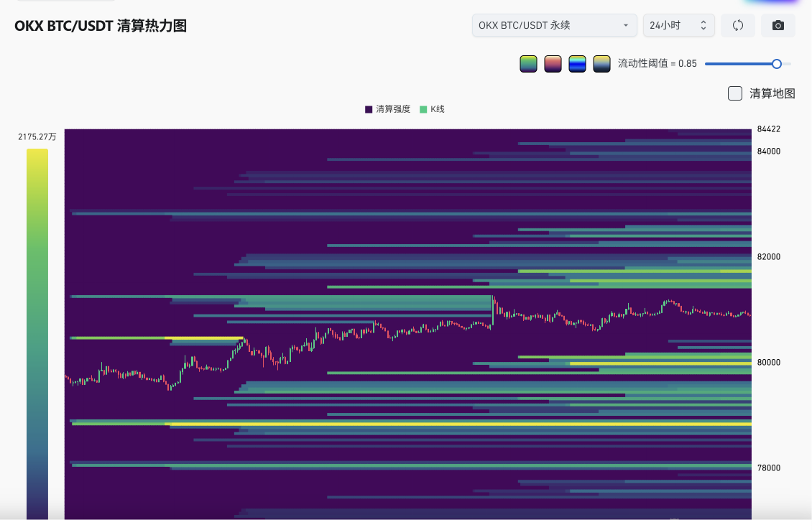812x530 pixels.
Task: Click the 84000 price axis label
Action: [x=768, y=151]
